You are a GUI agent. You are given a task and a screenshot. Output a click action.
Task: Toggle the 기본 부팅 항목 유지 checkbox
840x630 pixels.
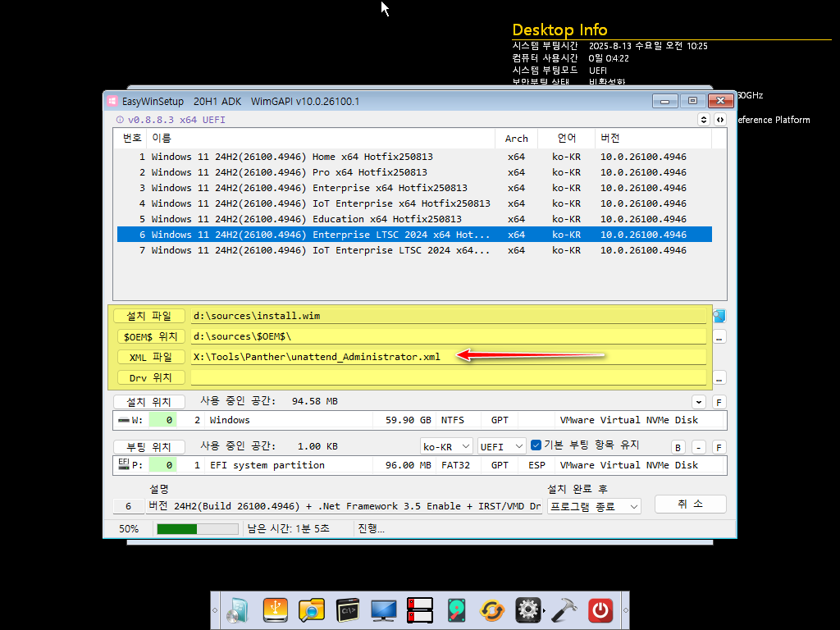[x=536, y=445]
